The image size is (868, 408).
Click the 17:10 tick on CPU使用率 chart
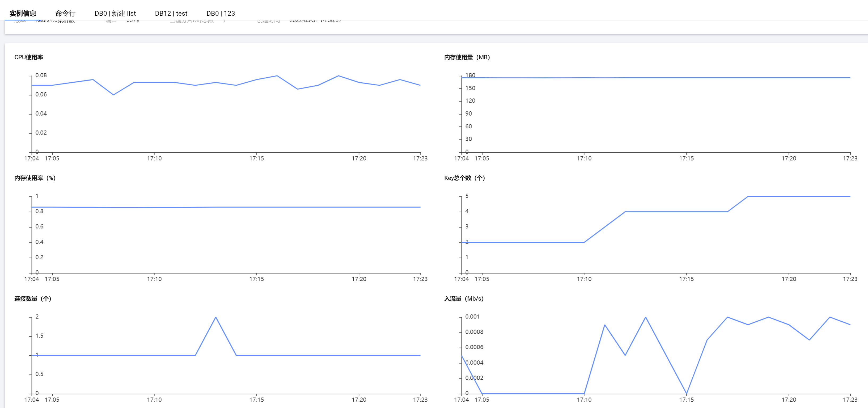click(x=154, y=158)
